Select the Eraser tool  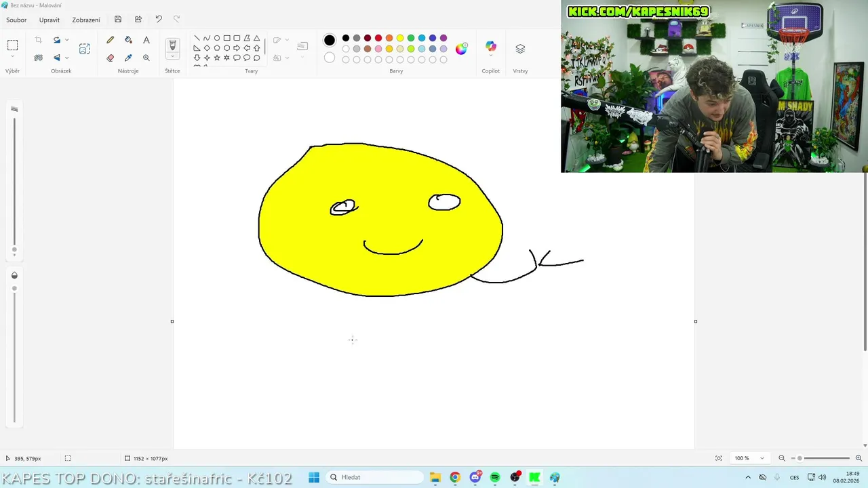pyautogui.click(x=111, y=58)
